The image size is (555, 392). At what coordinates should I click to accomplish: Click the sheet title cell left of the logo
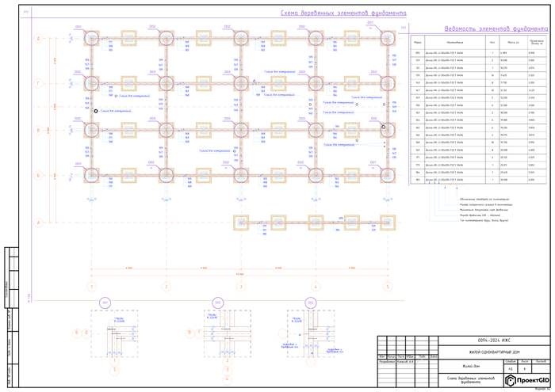pos(471,380)
